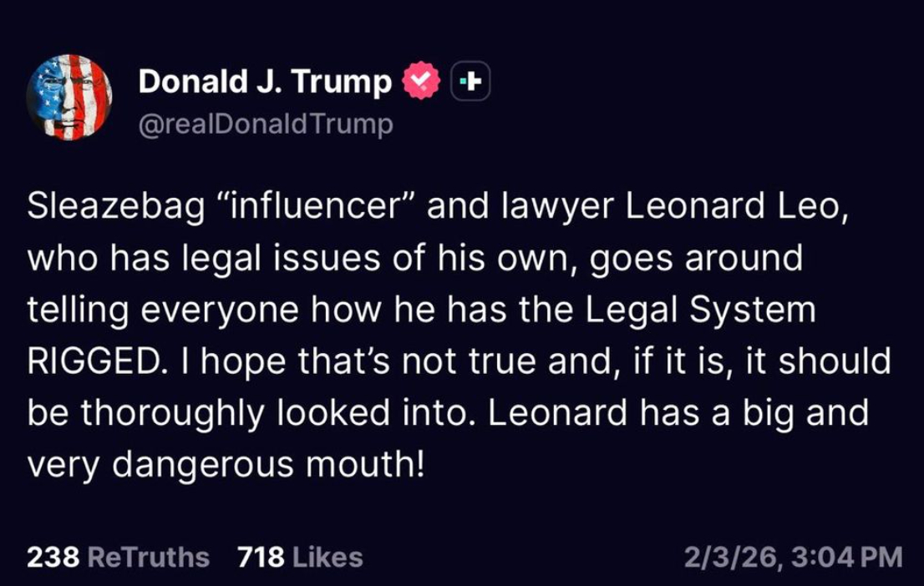Open the Donald J. Trump profile avatar
This screenshot has height=586, width=924.
[x=69, y=97]
